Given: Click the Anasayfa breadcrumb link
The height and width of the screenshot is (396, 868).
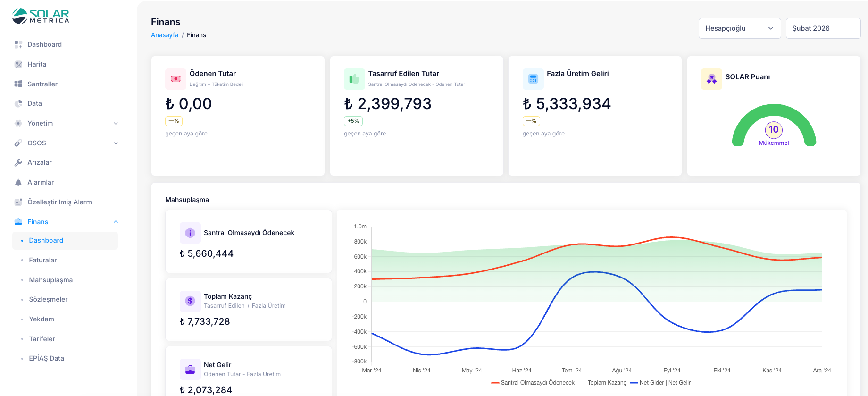Looking at the screenshot, I should 165,35.
